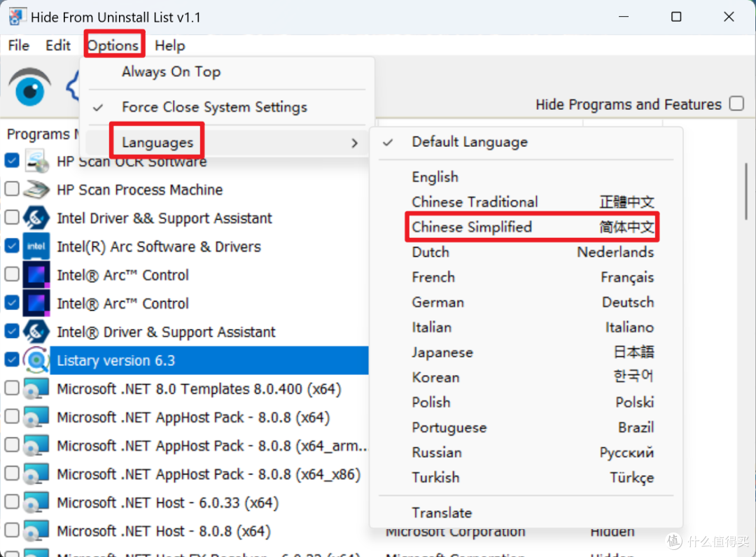
Task: Click the .NET Host 8.0.8 (x64) icon
Action: (36, 530)
